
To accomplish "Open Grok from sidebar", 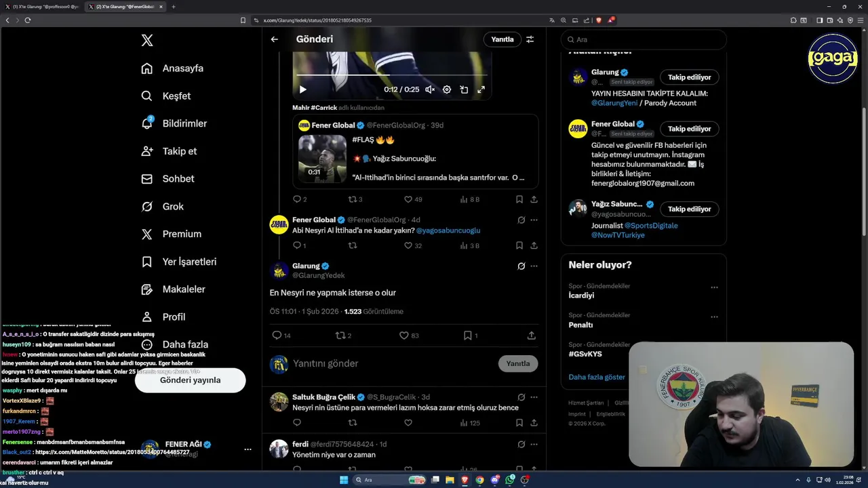I will [x=162, y=207].
